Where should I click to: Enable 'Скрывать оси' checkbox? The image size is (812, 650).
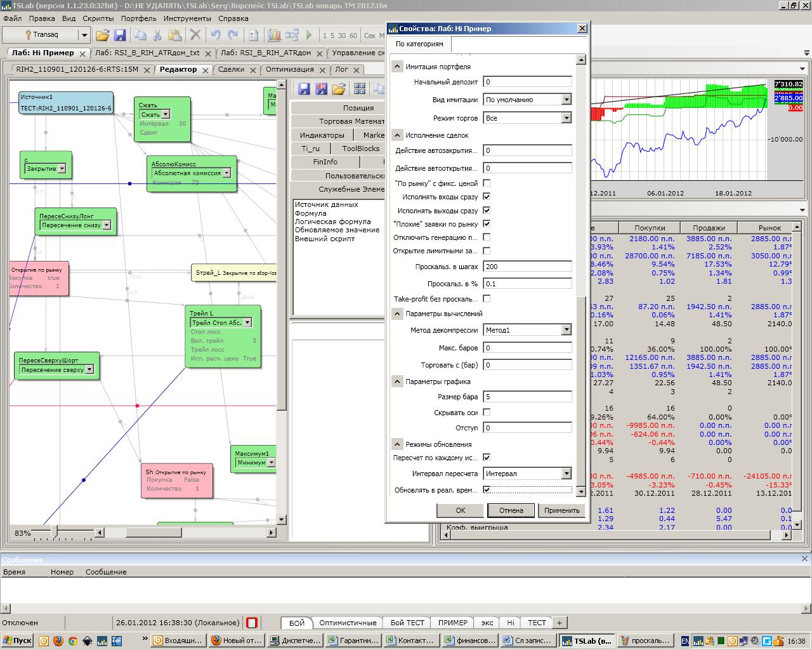tap(487, 412)
